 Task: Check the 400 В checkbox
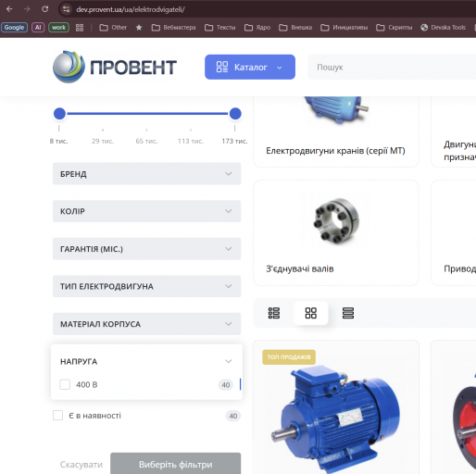click(65, 384)
